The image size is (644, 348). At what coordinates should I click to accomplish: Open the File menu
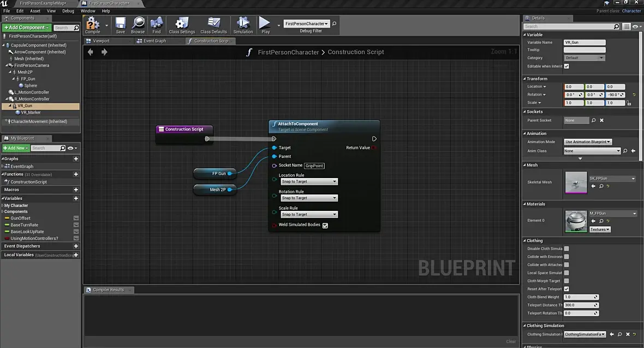point(7,11)
